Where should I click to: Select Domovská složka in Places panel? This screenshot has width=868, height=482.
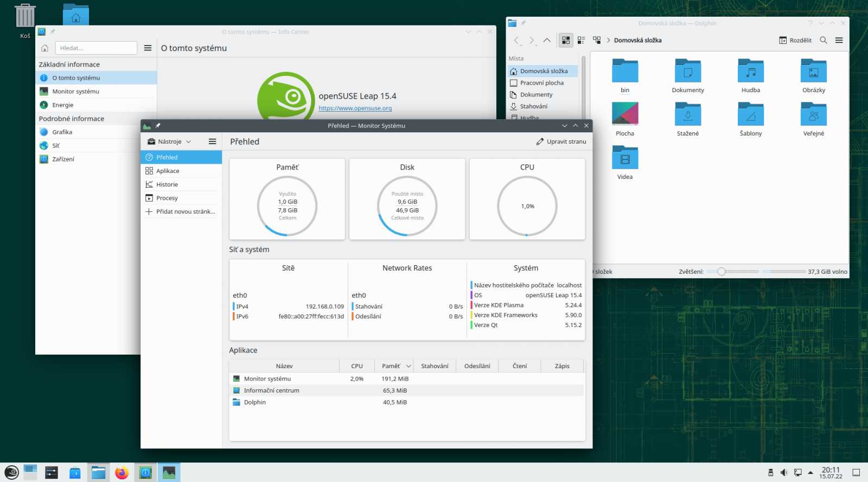coord(542,71)
